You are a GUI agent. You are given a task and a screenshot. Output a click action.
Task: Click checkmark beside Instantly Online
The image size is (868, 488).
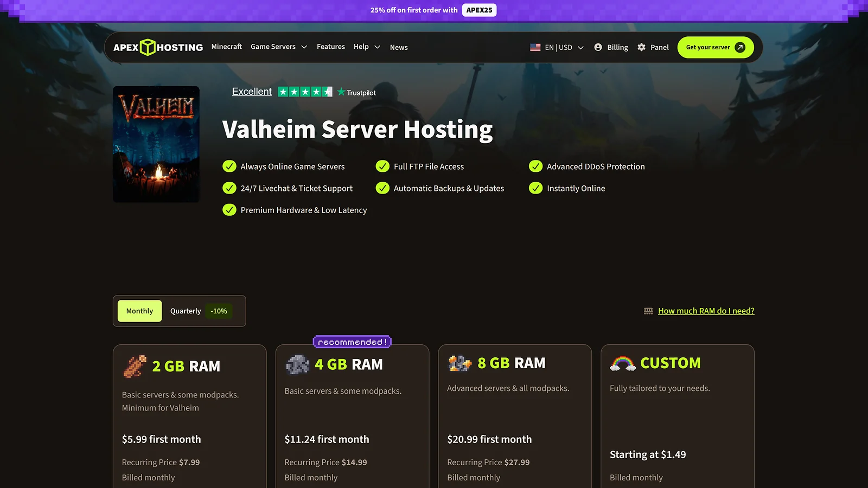(x=535, y=188)
